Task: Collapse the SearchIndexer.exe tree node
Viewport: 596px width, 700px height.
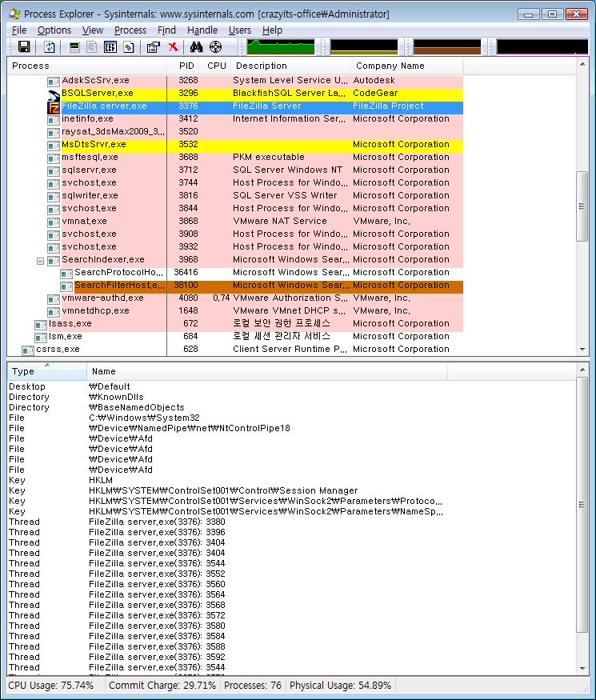Action: tap(40, 261)
